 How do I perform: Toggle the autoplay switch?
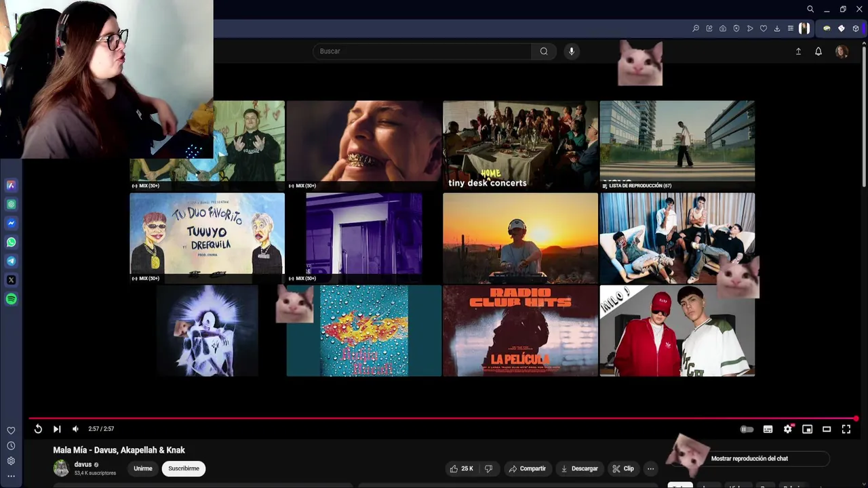coord(747,429)
